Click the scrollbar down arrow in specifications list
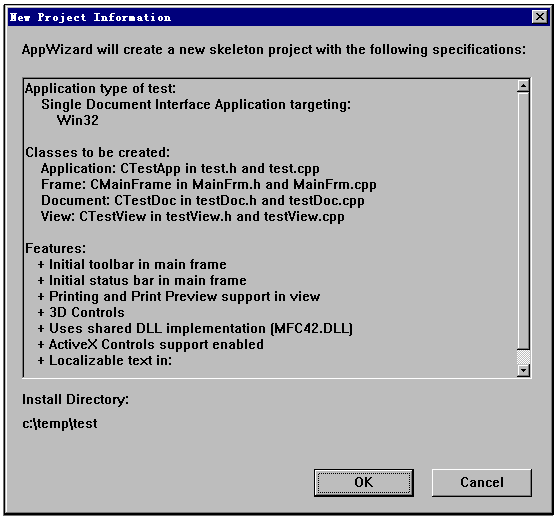558x519 pixels. (x=523, y=370)
